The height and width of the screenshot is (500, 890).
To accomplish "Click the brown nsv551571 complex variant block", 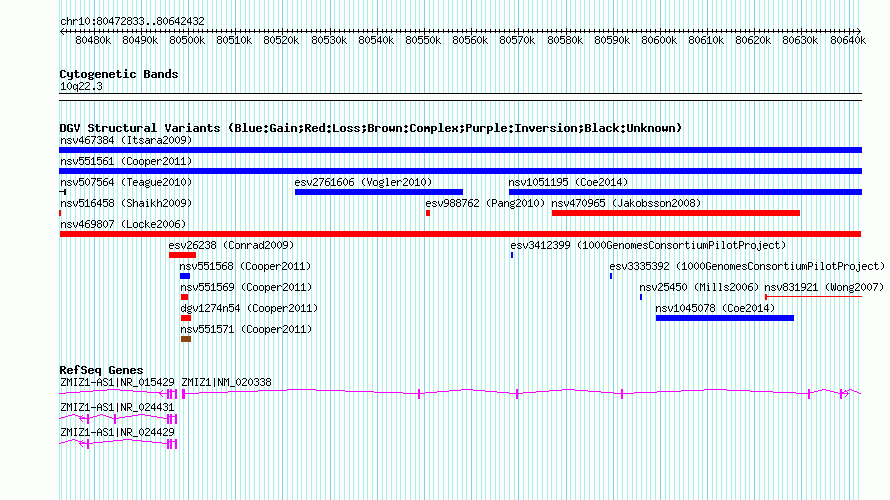I will [186, 339].
